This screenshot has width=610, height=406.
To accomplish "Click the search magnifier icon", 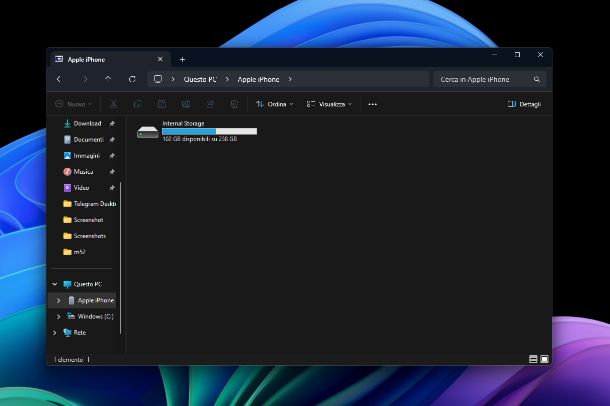I will click(537, 79).
